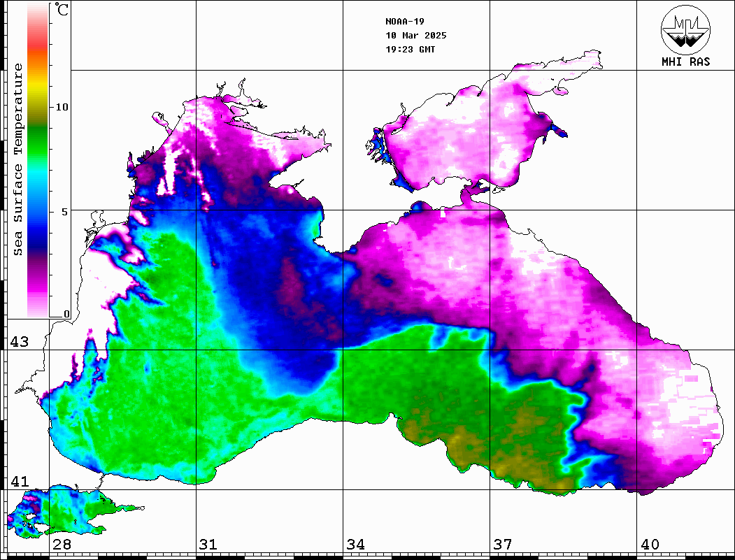735x560 pixels.
Task: Click the latitude label "43"
Action: click(20, 342)
